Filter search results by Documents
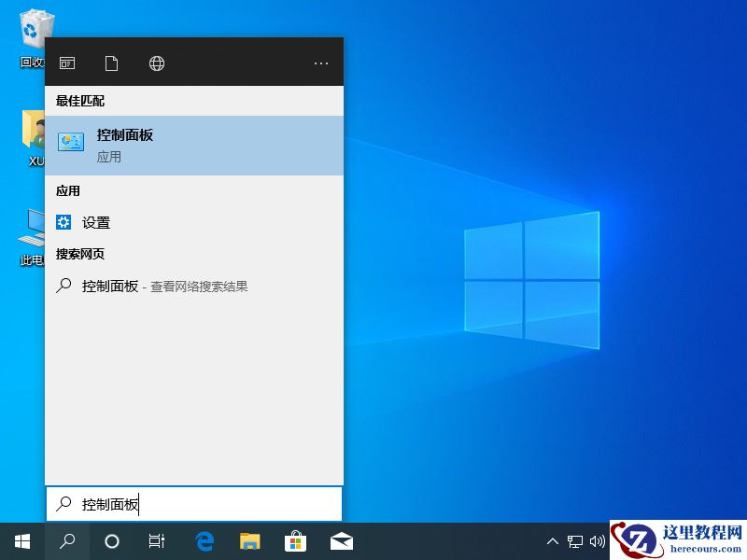The image size is (747, 560). click(111, 63)
